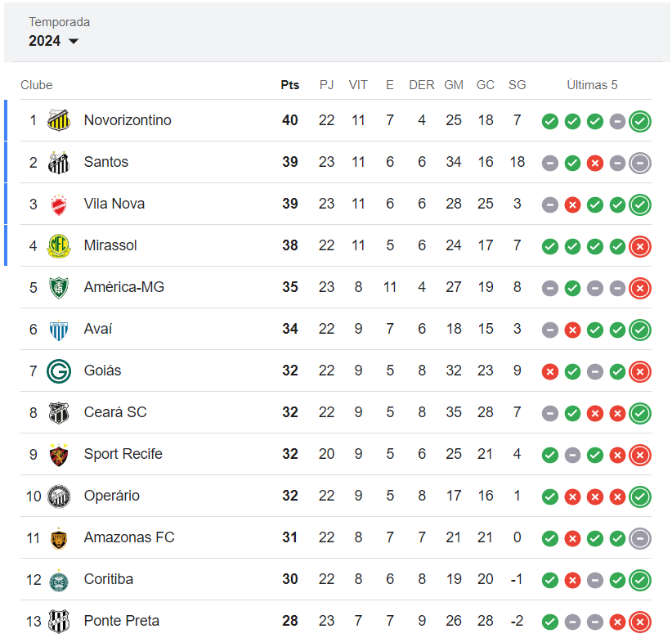Click Santos's latest match draw indicator
Screen dimensions: 672x638
[640, 163]
